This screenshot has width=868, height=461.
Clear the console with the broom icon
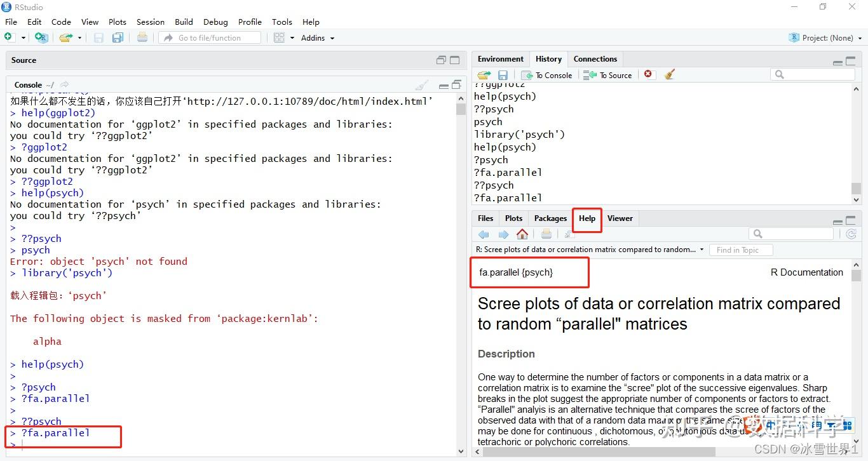point(421,85)
